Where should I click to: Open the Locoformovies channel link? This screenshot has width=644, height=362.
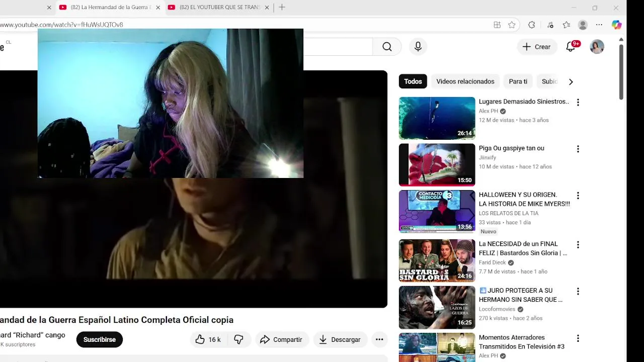point(497,309)
